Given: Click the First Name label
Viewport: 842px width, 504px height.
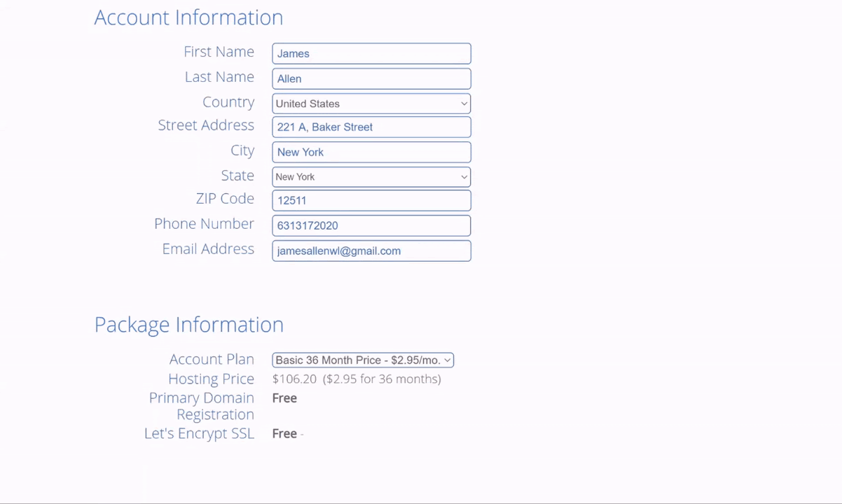Looking at the screenshot, I should click(219, 52).
